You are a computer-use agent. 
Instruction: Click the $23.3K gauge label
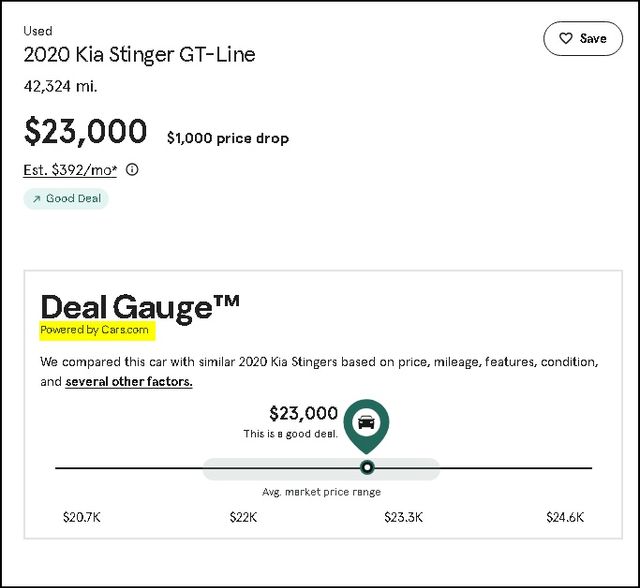coord(403,517)
